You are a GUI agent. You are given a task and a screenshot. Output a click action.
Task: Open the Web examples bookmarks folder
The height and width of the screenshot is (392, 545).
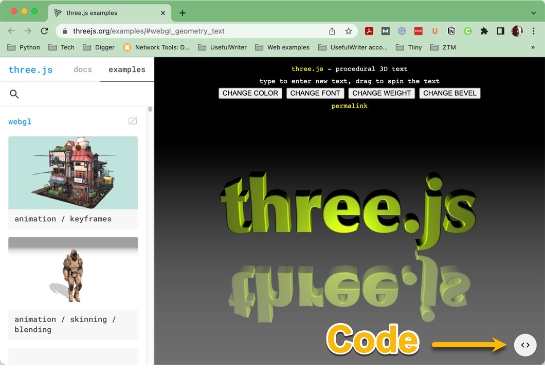coord(282,47)
